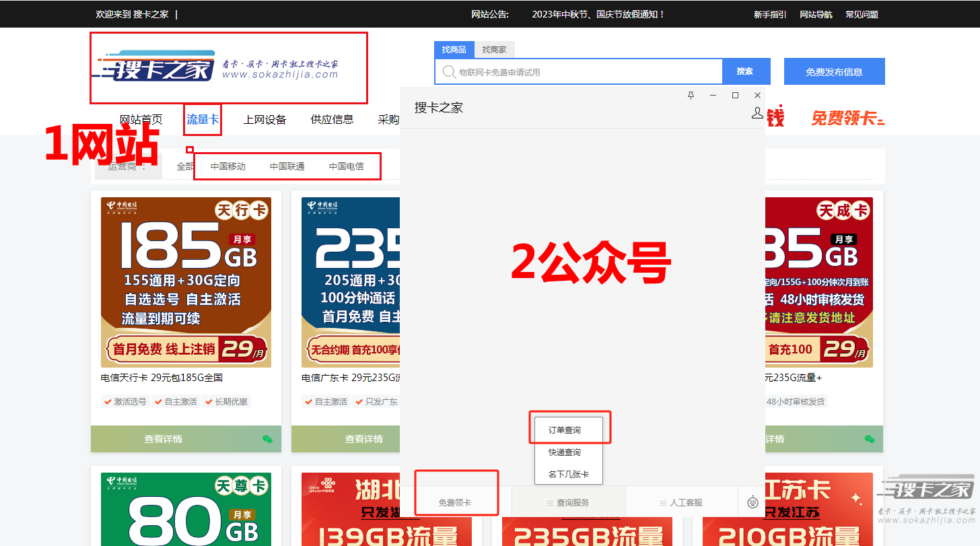Open the green 天尊卡 80GB card image
Viewport: 980px width, 546px height.
click(186, 509)
